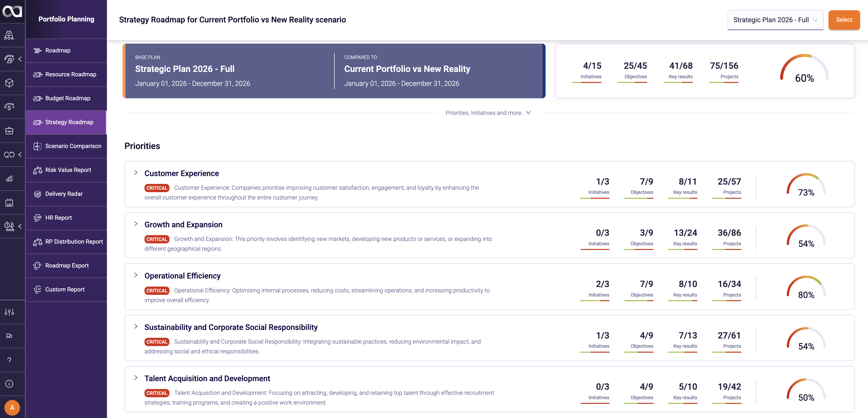Viewport: 868px width, 418px height.
Task: Expand Talent Acquisition and Development row
Action: 136,378
